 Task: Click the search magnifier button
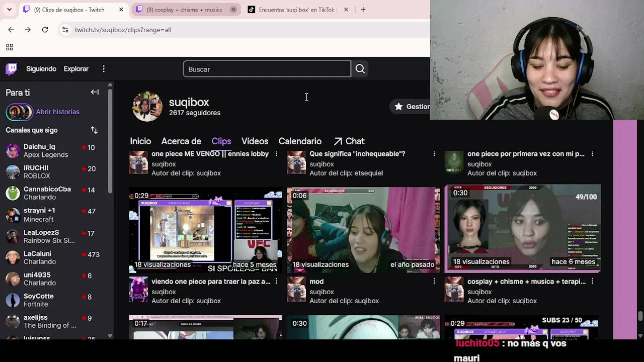click(360, 69)
